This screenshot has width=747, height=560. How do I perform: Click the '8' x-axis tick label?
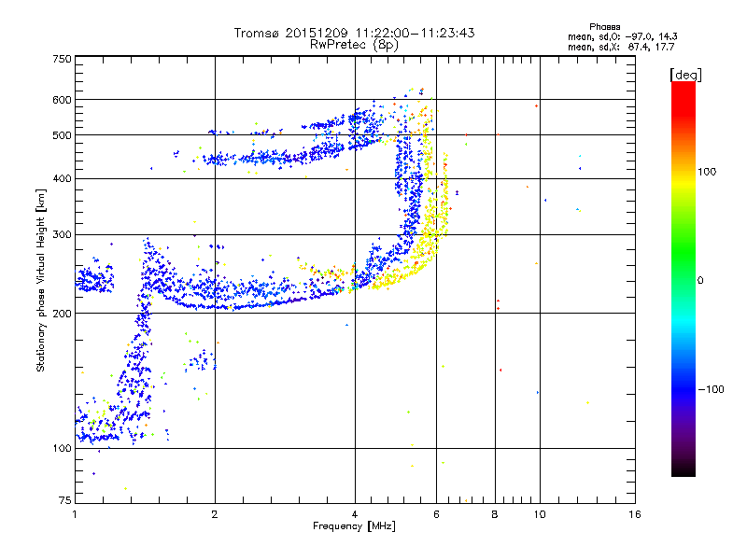pyautogui.click(x=495, y=514)
